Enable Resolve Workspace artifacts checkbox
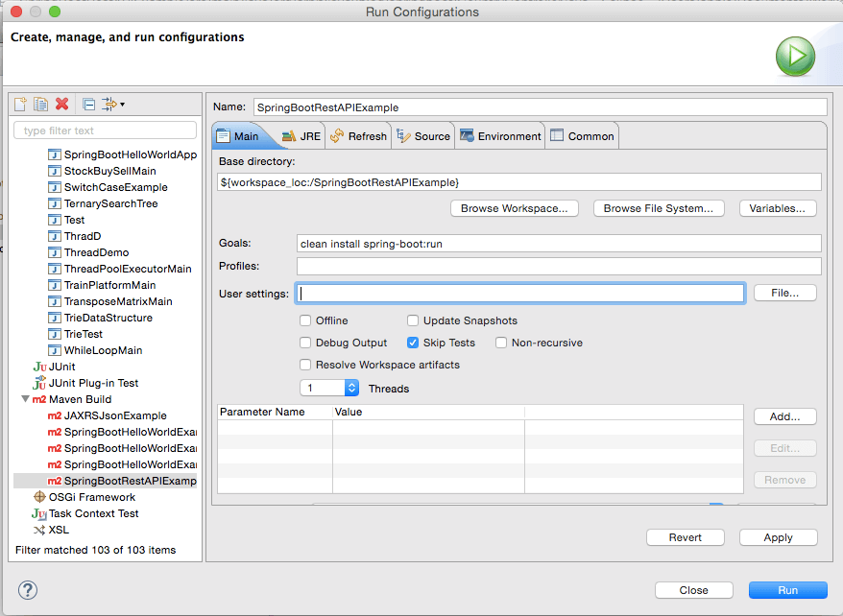 tap(305, 365)
